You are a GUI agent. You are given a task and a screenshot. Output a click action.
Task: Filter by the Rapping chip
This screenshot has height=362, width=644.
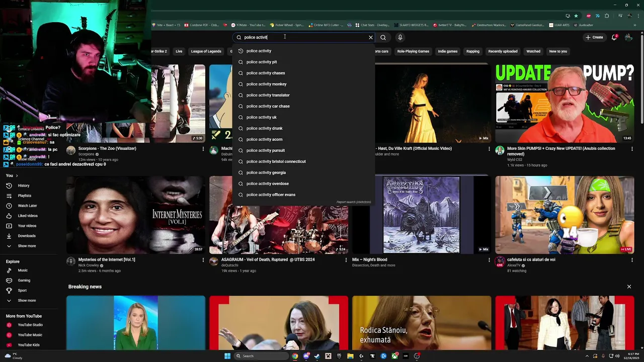(x=473, y=51)
